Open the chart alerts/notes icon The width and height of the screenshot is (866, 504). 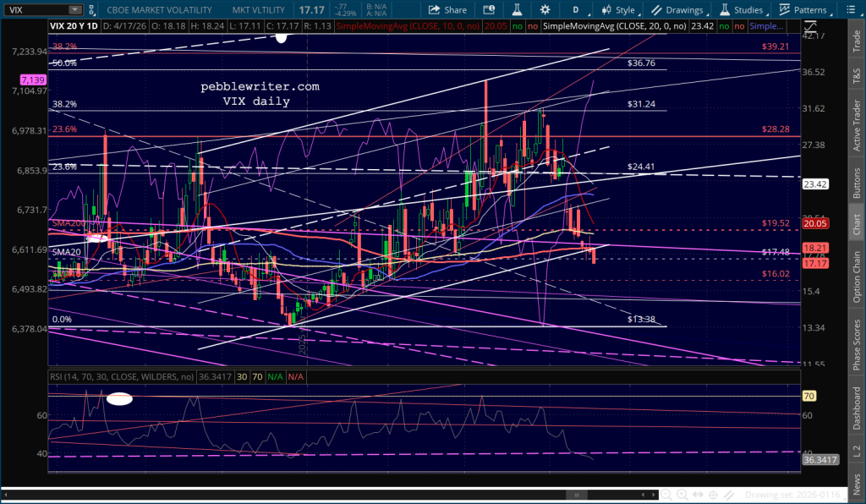coord(489,10)
